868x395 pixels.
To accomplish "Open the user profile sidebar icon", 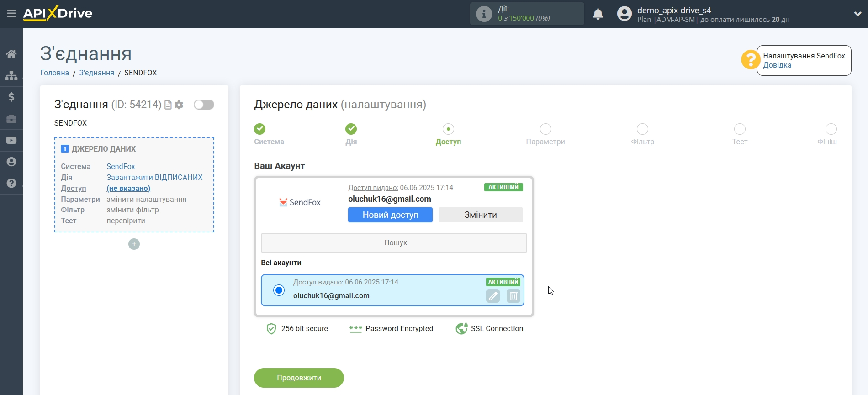I will 11,162.
